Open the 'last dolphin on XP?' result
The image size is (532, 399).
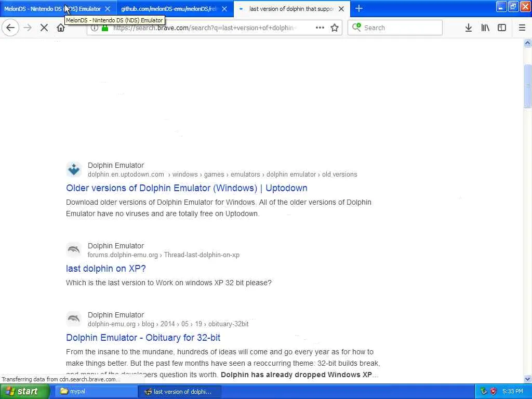click(x=106, y=269)
